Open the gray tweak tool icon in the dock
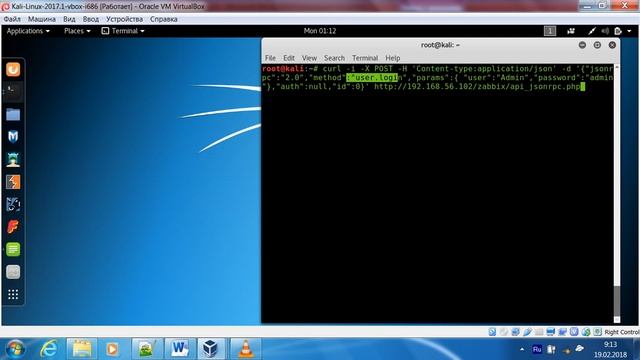This screenshot has width=640, height=360. (13, 272)
